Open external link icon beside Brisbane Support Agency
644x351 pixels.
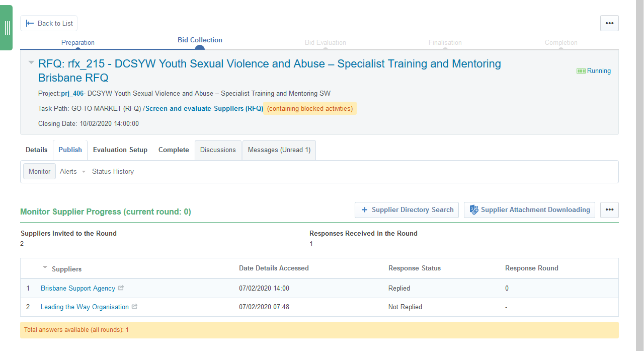121,289
